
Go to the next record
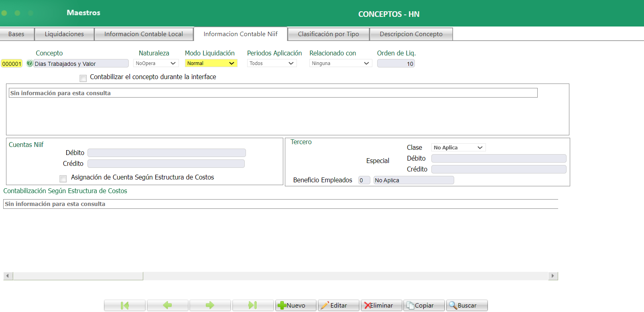[x=210, y=306]
